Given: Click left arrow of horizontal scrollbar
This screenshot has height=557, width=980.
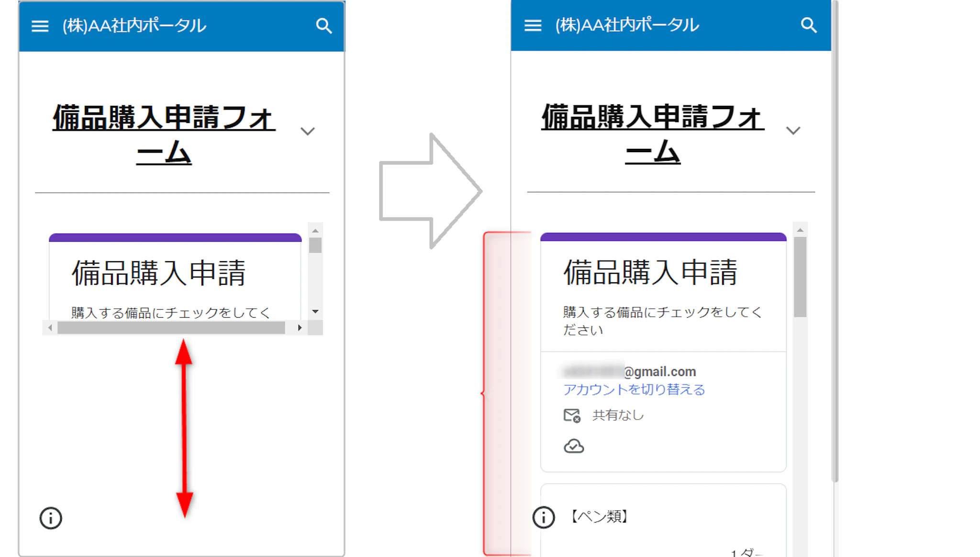Looking at the screenshot, I should (x=50, y=328).
